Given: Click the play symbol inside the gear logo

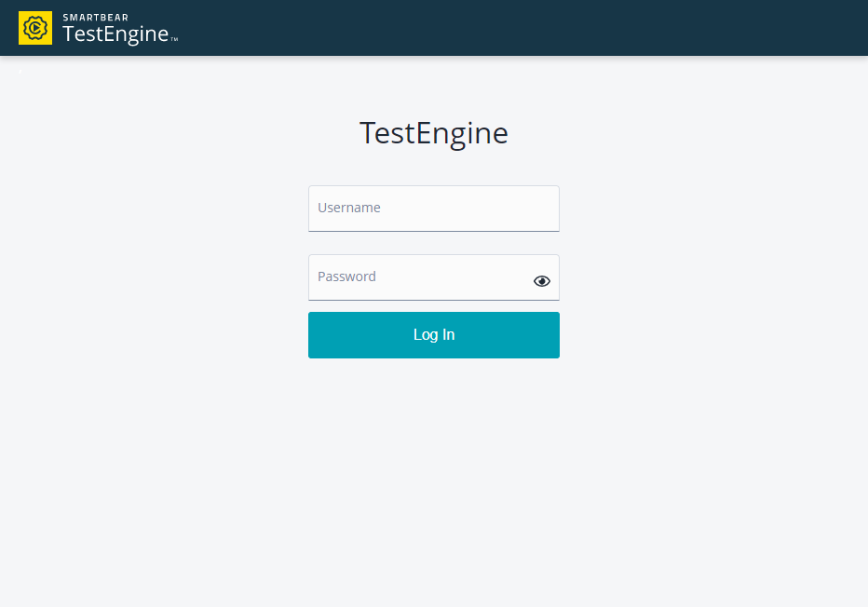Looking at the screenshot, I should pos(36,28).
